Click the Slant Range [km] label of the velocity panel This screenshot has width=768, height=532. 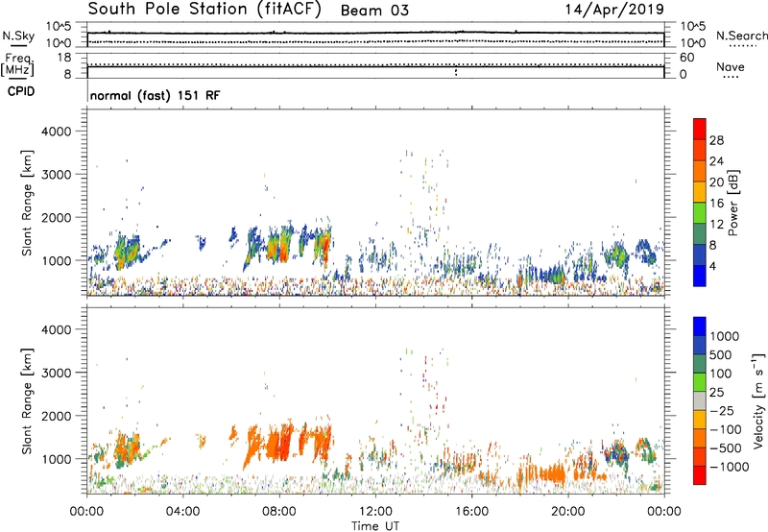point(27,401)
